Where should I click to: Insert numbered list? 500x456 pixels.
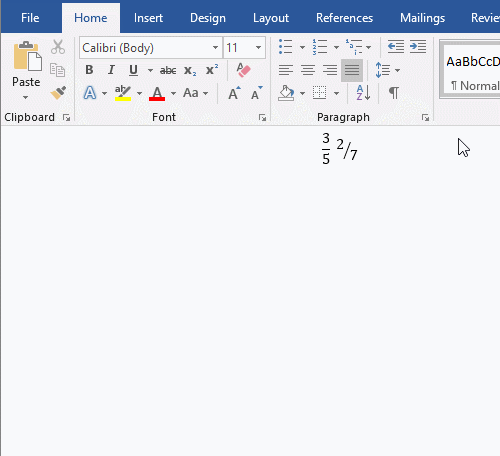pos(319,47)
